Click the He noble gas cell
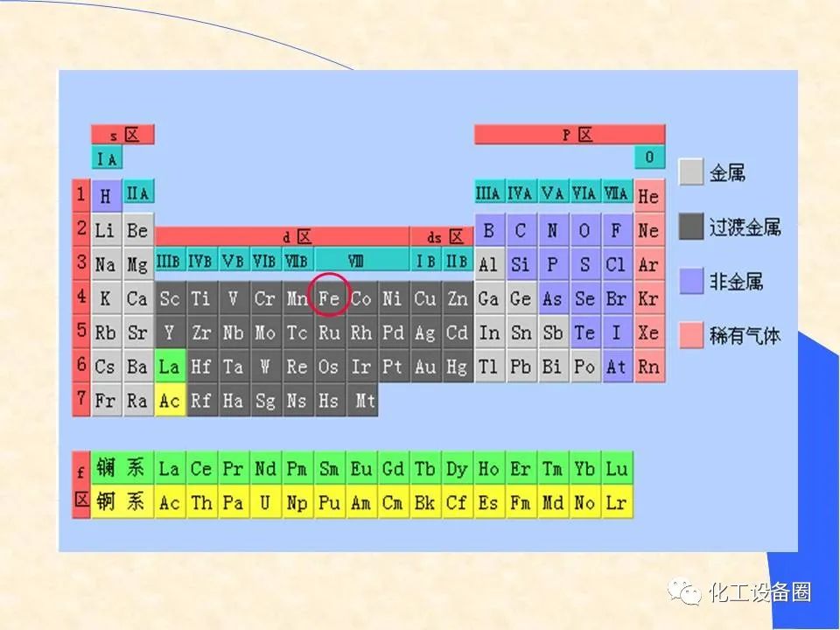Image resolution: width=840 pixels, height=630 pixels. [648, 196]
